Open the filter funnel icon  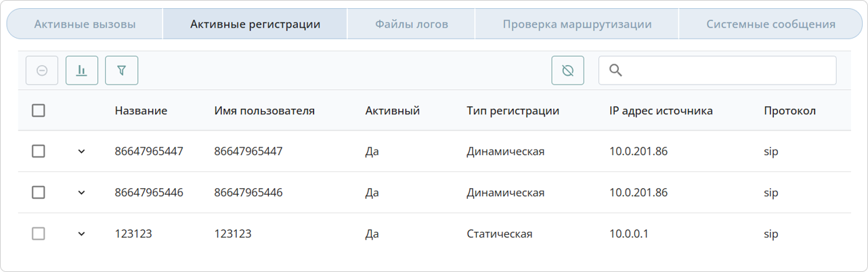122,70
